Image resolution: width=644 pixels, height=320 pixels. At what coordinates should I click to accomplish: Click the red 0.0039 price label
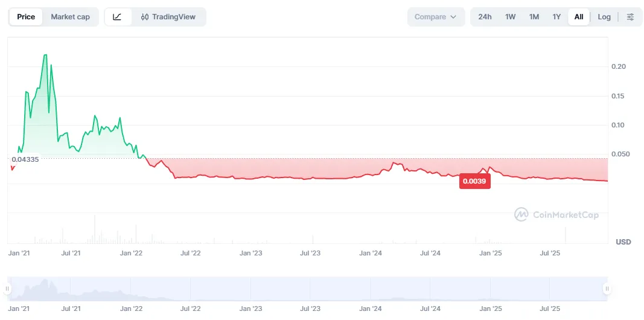(474, 181)
